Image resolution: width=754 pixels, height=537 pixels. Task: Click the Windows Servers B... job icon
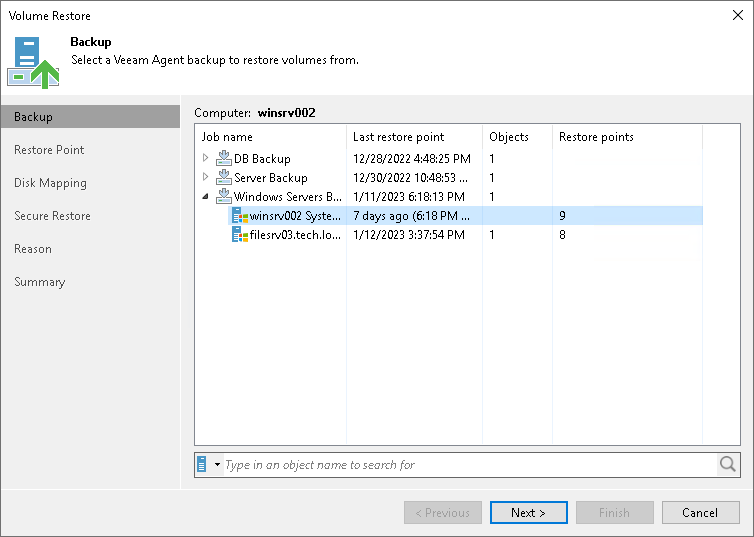click(x=224, y=196)
